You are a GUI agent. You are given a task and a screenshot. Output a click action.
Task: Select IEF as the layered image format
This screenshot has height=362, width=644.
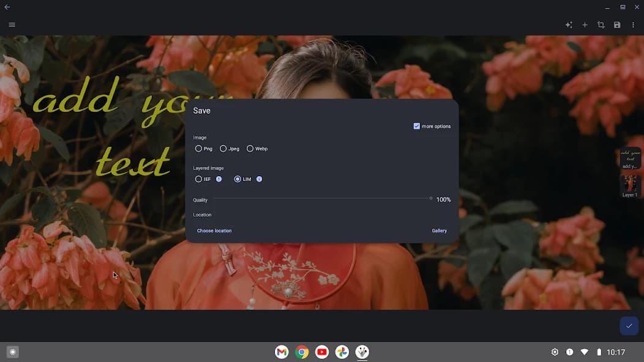198,179
